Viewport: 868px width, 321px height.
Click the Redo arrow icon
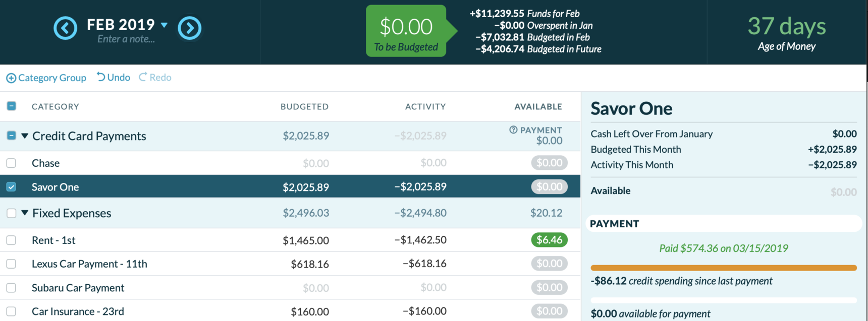(143, 77)
